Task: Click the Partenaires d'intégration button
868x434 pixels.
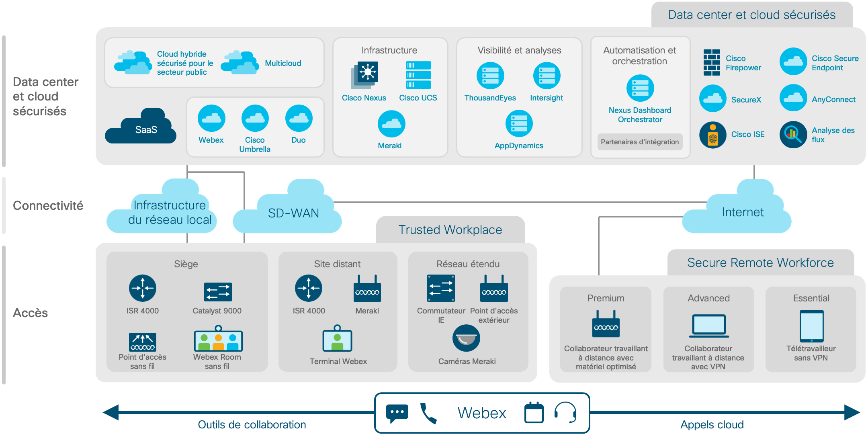Action: pos(640,142)
